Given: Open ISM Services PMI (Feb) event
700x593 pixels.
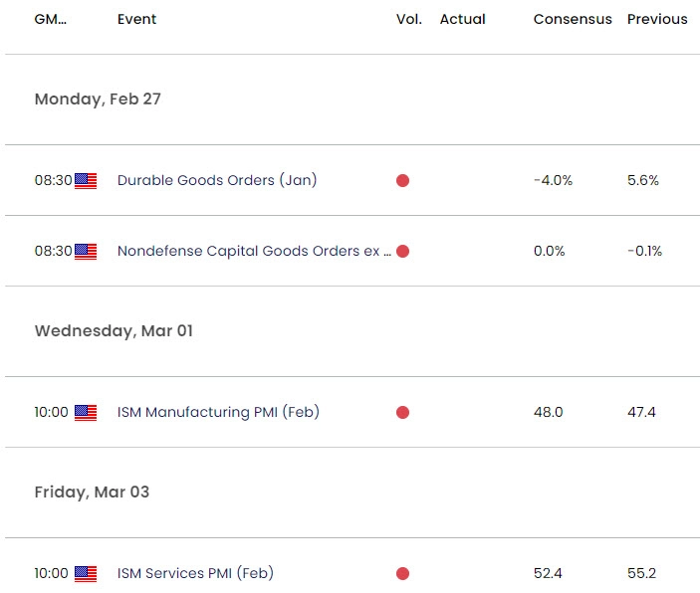Looking at the screenshot, I should tap(195, 574).
